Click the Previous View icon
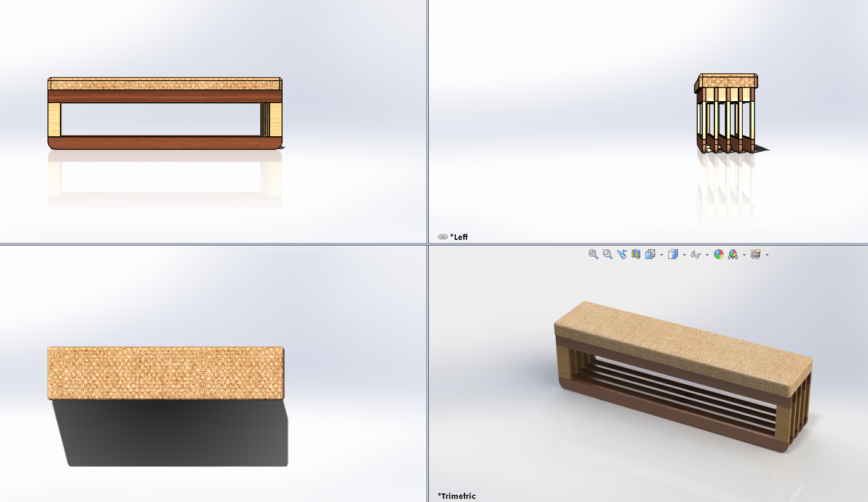The width and height of the screenshot is (868, 502). pyautogui.click(x=622, y=254)
